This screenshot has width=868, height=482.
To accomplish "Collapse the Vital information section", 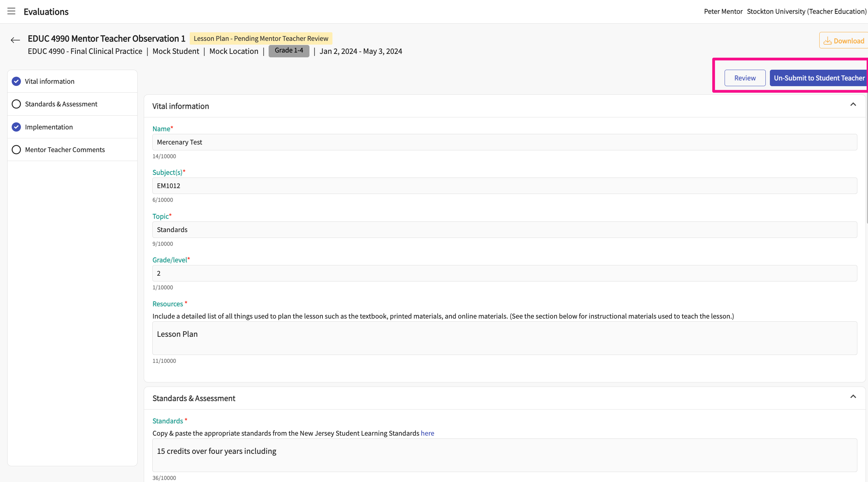I will [853, 104].
